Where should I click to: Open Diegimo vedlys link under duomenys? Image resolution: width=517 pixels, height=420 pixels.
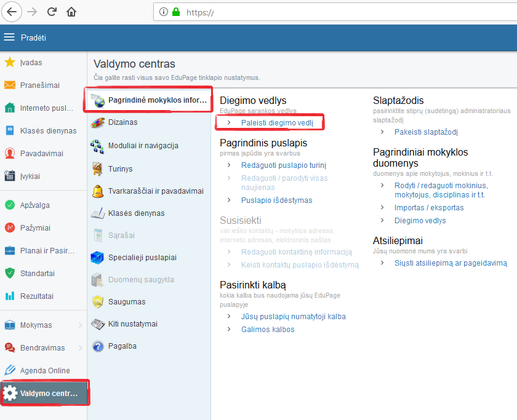pyautogui.click(x=420, y=221)
